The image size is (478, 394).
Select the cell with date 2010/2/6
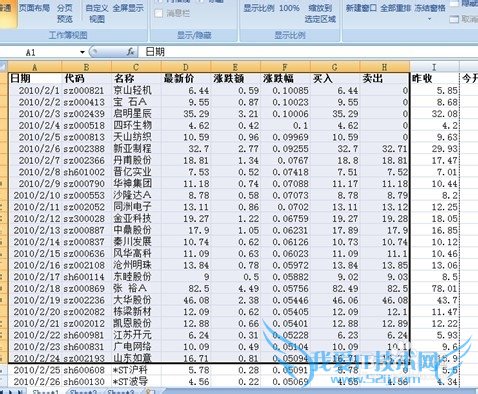tap(35, 149)
